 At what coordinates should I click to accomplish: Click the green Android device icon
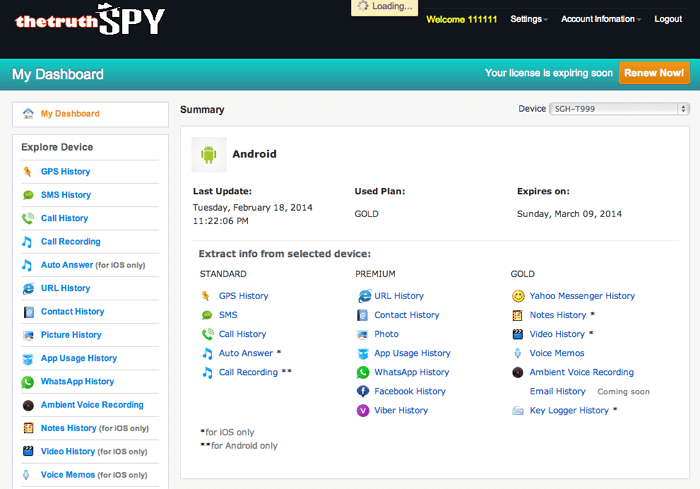click(x=209, y=154)
